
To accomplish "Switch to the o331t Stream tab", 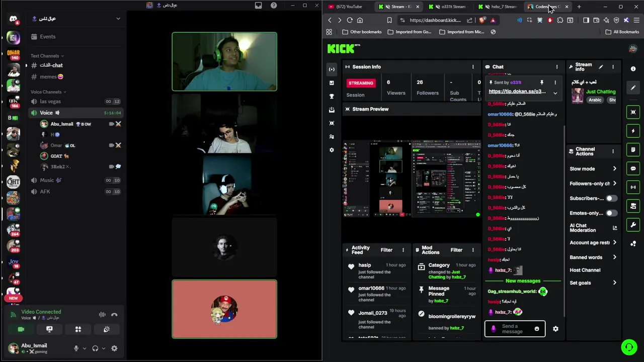I will click(x=450, y=7).
